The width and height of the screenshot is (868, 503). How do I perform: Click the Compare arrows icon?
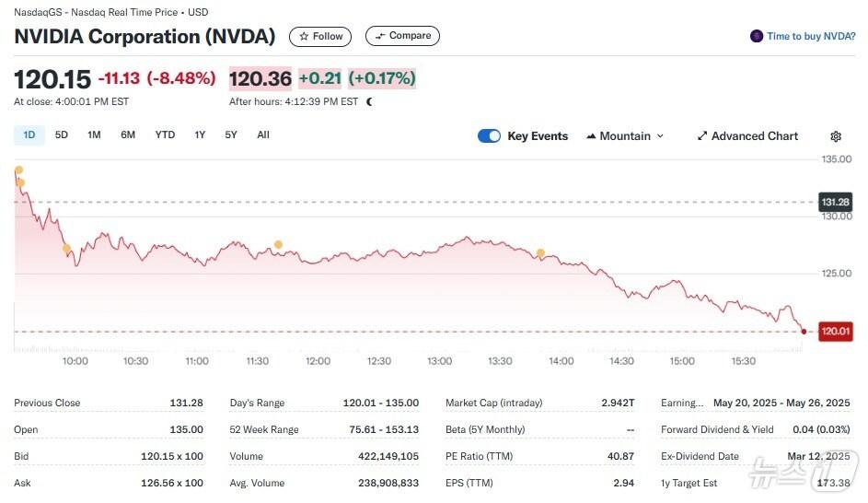379,36
